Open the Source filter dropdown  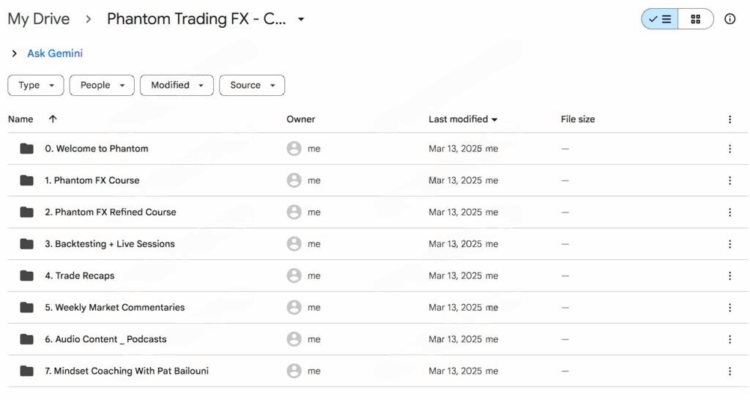pos(252,85)
